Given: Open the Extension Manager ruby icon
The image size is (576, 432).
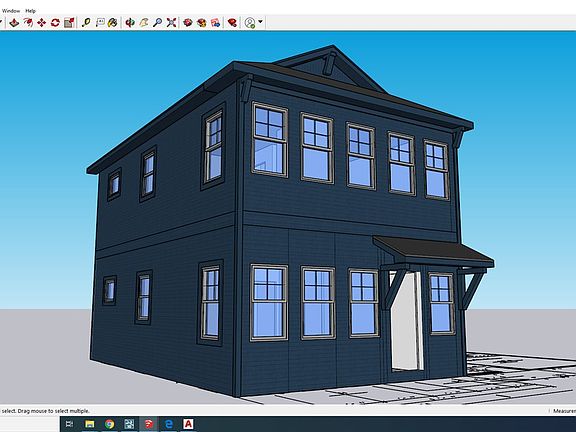Looking at the screenshot, I should click(232, 23).
